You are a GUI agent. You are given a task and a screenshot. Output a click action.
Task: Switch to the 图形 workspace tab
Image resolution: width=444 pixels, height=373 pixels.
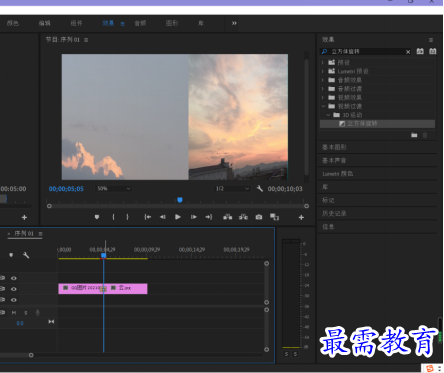click(172, 23)
